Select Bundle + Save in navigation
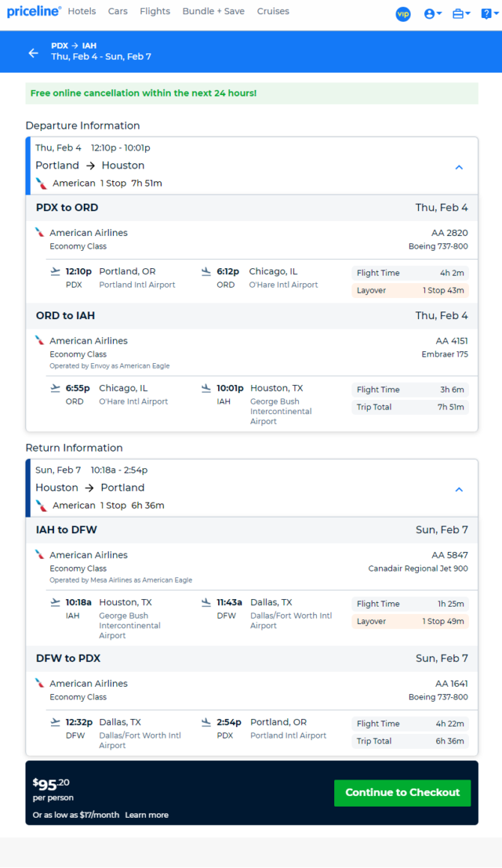The image size is (502, 868). (214, 11)
